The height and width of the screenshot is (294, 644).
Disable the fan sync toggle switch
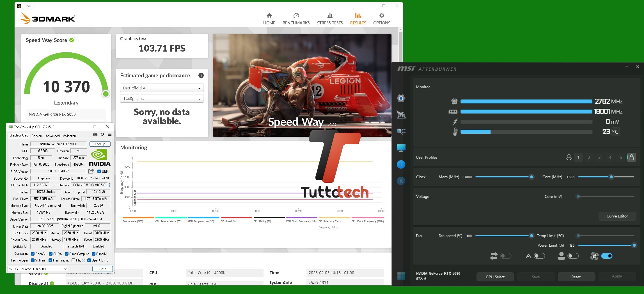click(x=606, y=256)
